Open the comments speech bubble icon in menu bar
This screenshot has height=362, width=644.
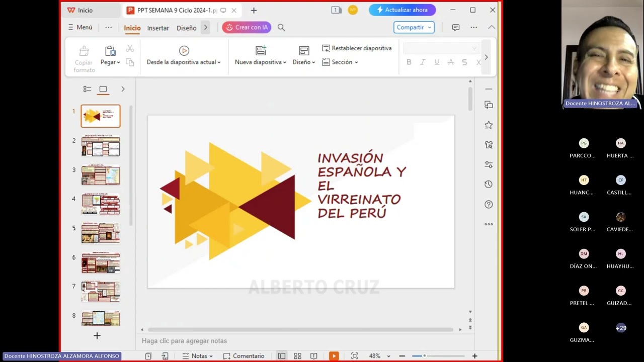click(456, 28)
